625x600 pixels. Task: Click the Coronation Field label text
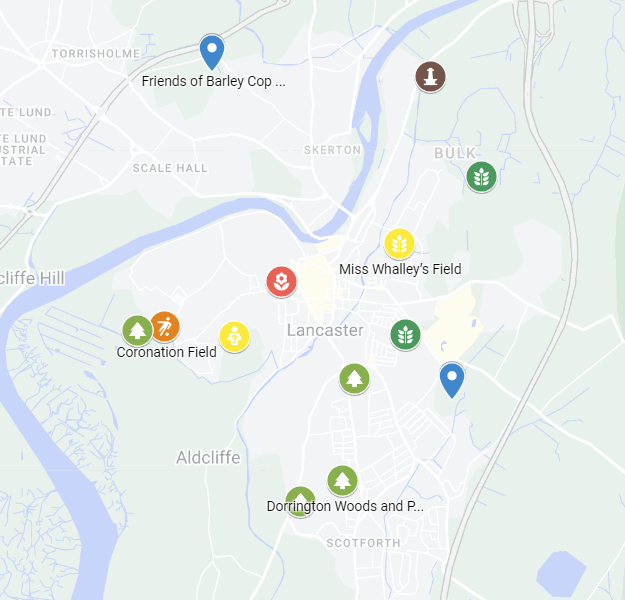(x=167, y=352)
